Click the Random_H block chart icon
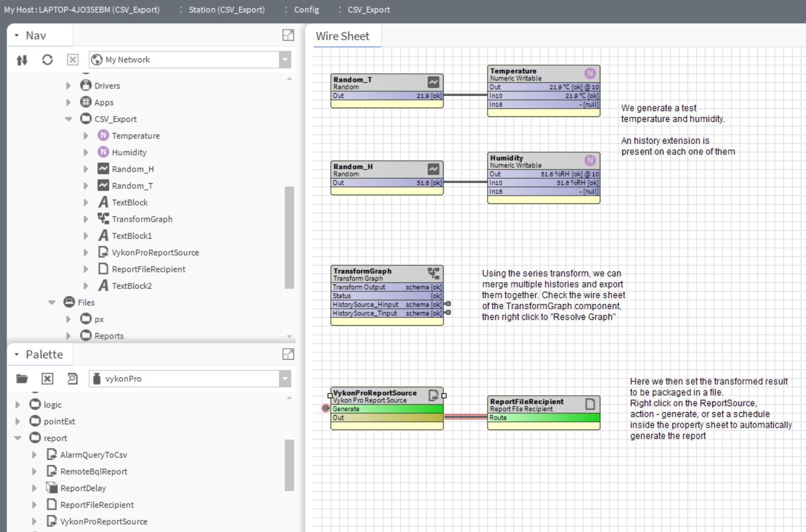 [434, 169]
